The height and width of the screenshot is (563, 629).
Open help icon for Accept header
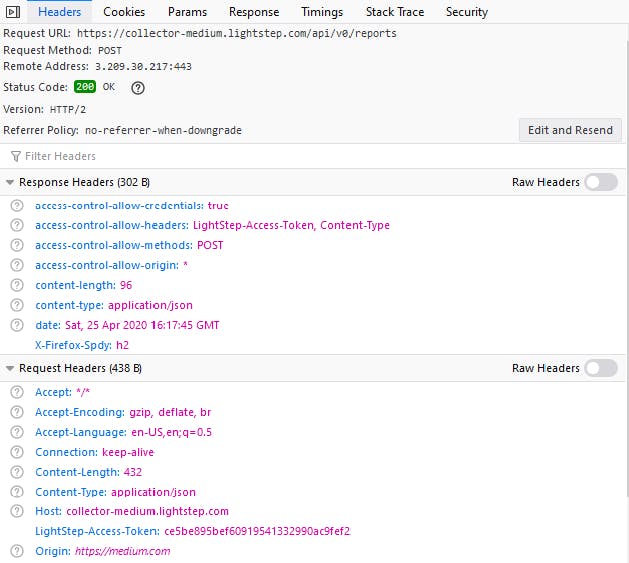tap(17, 392)
